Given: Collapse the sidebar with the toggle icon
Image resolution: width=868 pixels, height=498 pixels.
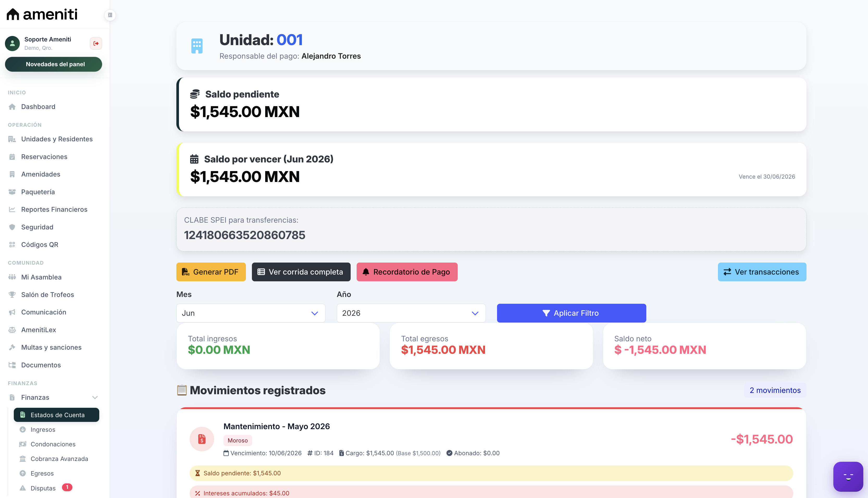Looking at the screenshot, I should [110, 15].
